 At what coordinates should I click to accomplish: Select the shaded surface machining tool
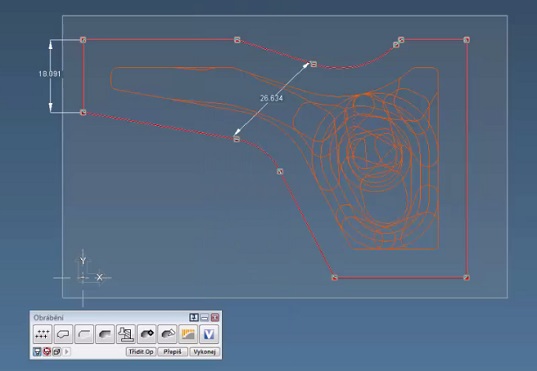click(x=105, y=334)
